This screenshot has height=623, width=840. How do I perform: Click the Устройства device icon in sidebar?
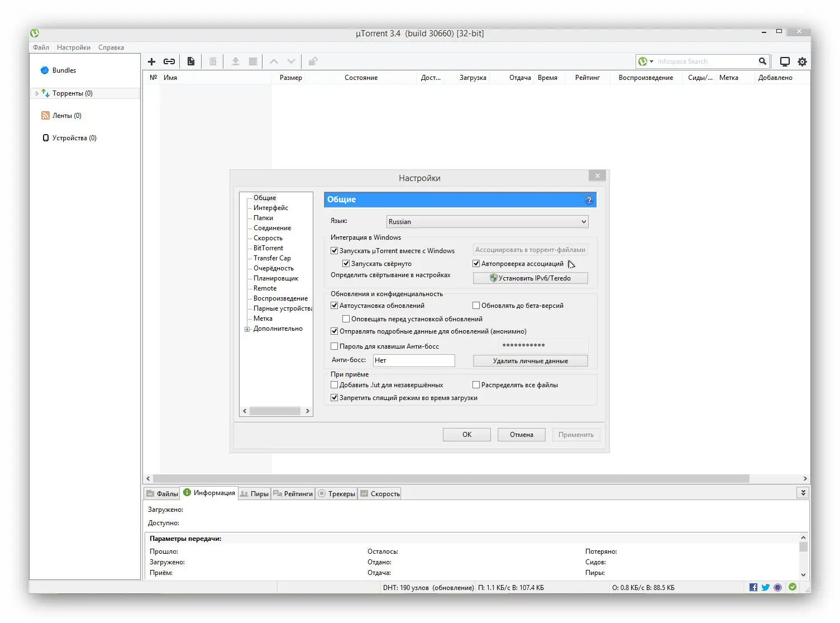point(46,138)
